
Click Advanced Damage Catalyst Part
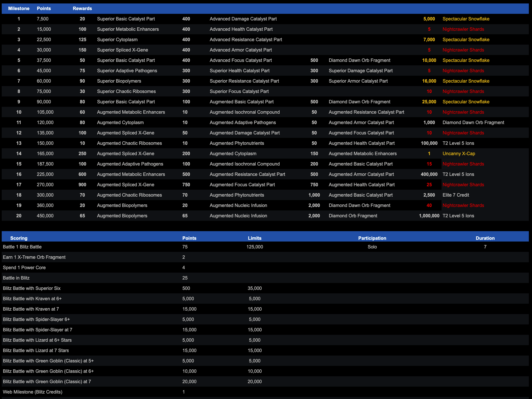click(x=243, y=19)
